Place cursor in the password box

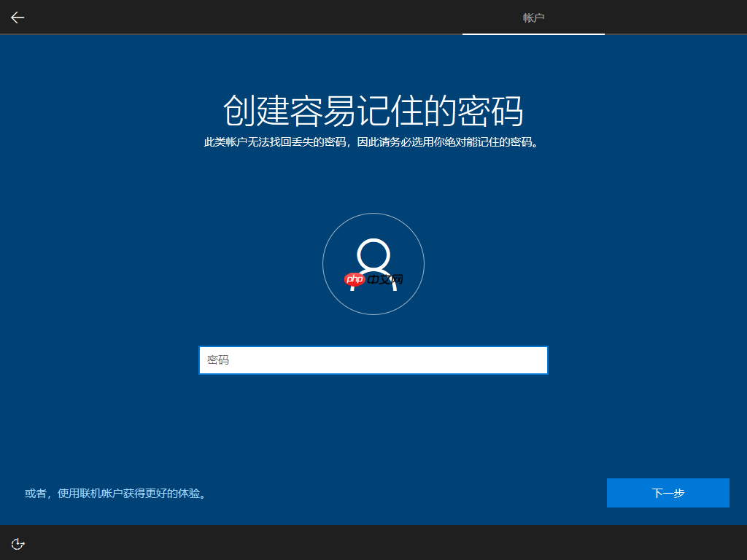pos(373,359)
